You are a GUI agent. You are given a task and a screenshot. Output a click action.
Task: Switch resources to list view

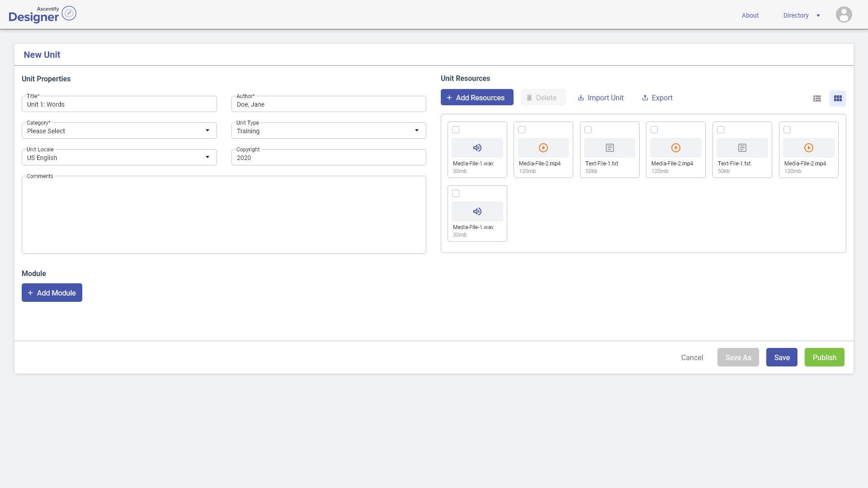(817, 99)
